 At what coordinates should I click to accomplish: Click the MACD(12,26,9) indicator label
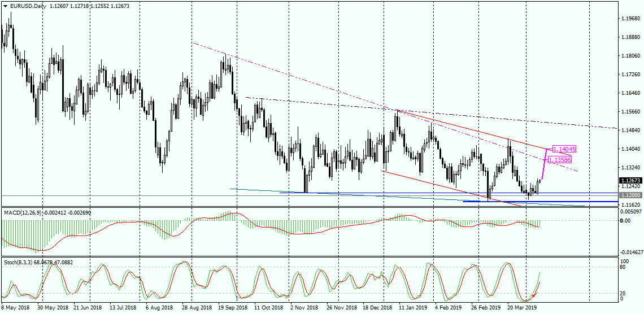tap(23, 212)
